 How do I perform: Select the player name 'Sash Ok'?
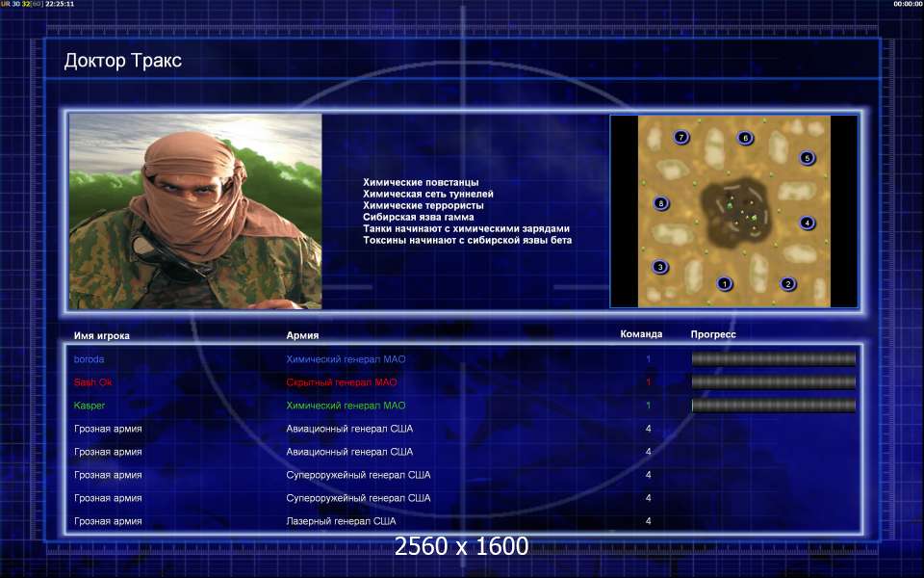click(x=93, y=382)
